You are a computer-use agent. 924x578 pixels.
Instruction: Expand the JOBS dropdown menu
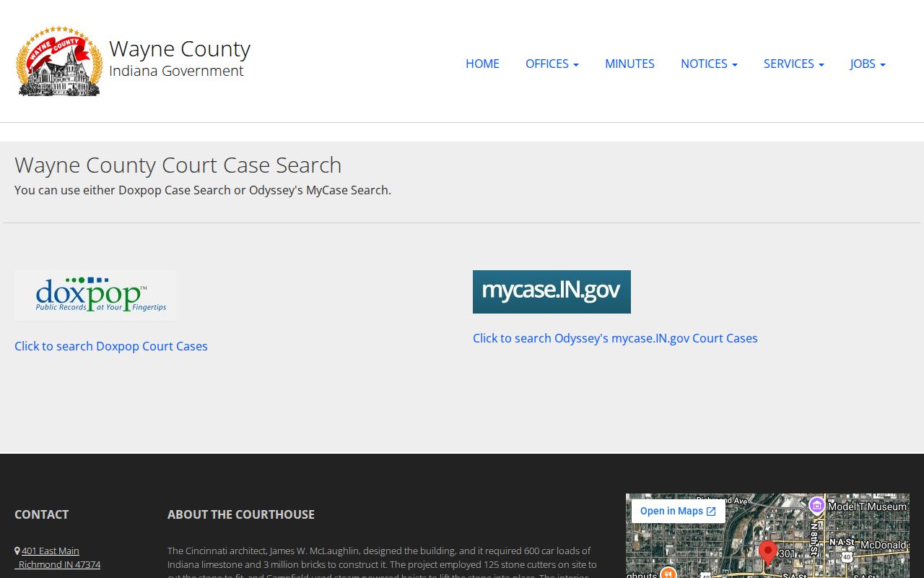tap(868, 64)
